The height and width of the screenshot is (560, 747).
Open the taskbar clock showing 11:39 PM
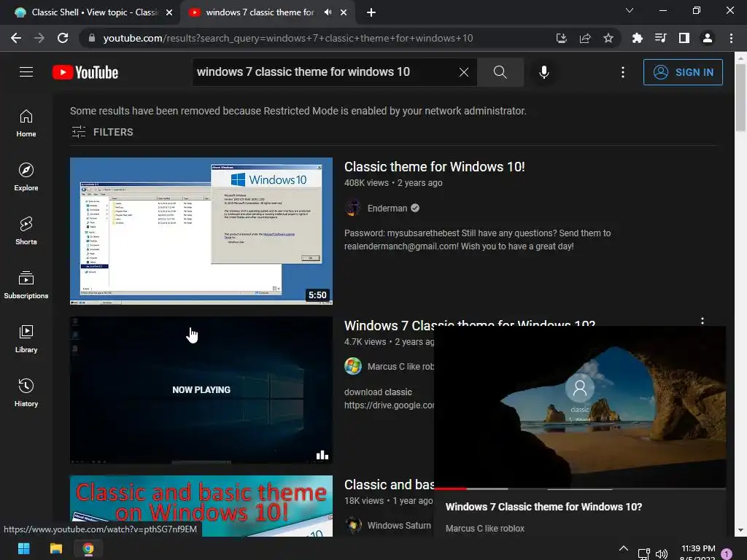coord(698,553)
